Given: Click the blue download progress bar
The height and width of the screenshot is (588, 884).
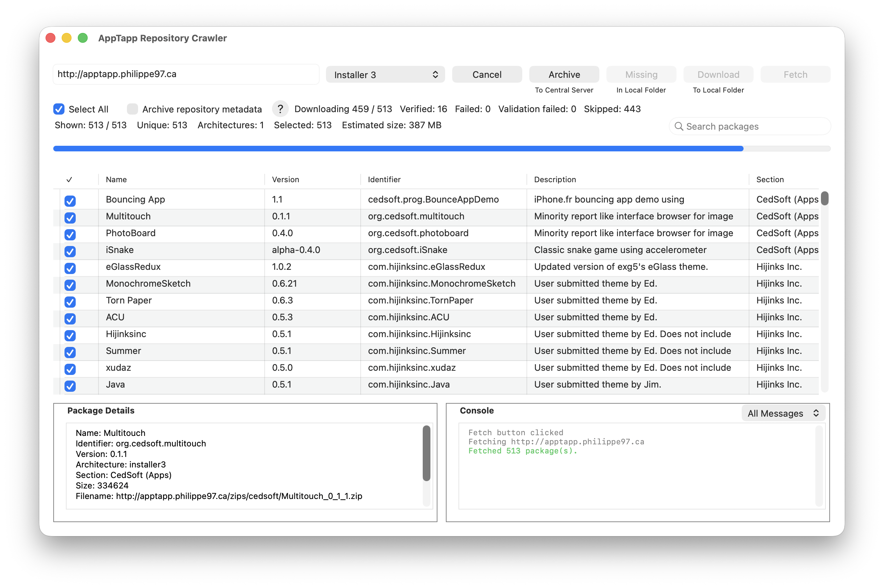Looking at the screenshot, I should pos(398,149).
